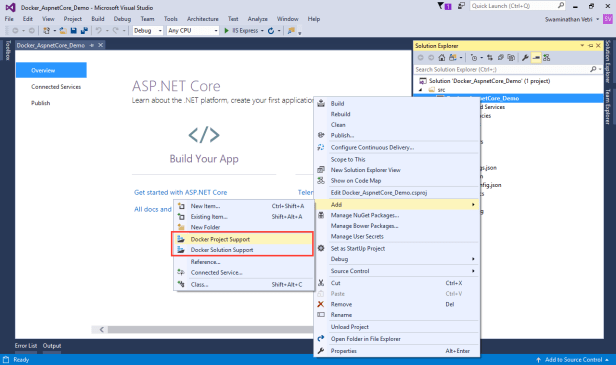Collapse the src folder tree node
Viewport: 616px width, 365px height.
click(x=420, y=90)
